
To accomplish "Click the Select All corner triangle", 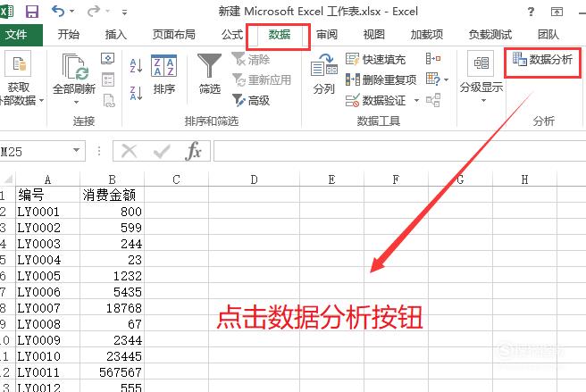I will (7, 179).
